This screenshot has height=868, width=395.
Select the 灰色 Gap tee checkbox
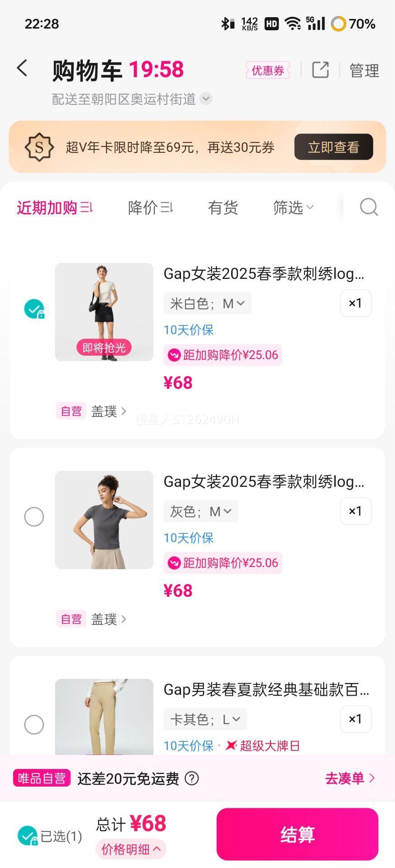(34, 517)
